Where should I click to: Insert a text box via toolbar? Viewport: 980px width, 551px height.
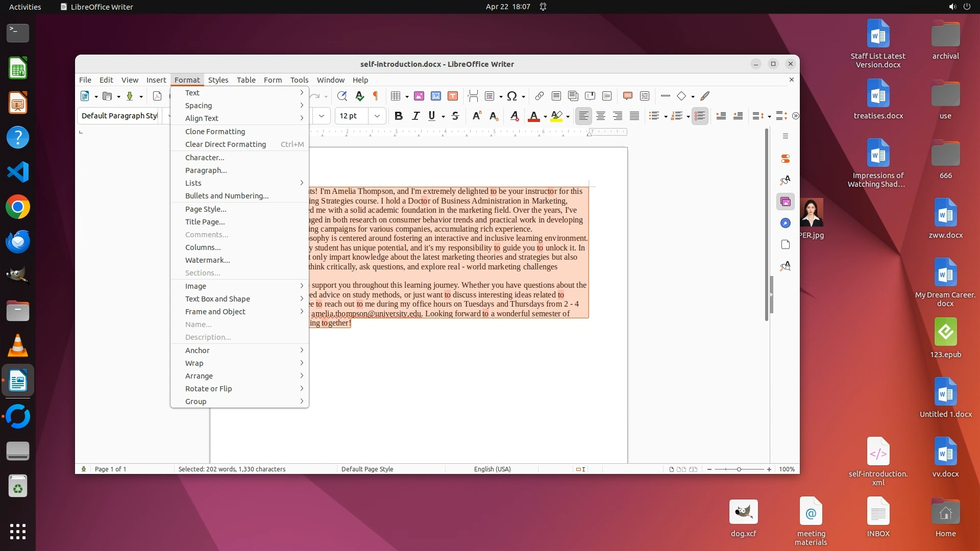click(453, 96)
